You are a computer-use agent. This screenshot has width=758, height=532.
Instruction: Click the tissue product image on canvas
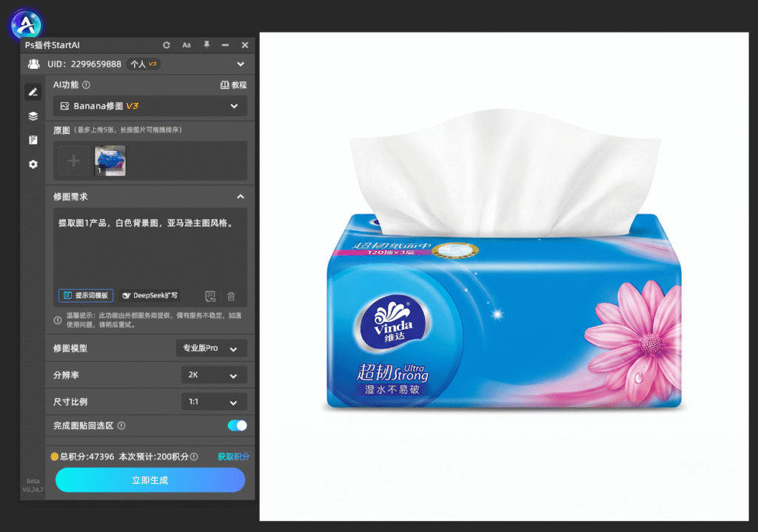[x=503, y=261]
